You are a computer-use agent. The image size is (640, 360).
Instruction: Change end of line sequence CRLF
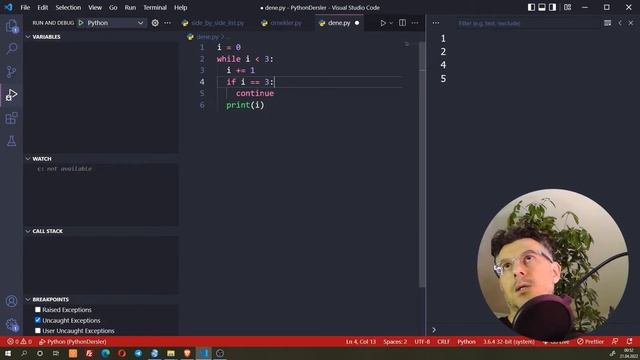tap(443, 342)
